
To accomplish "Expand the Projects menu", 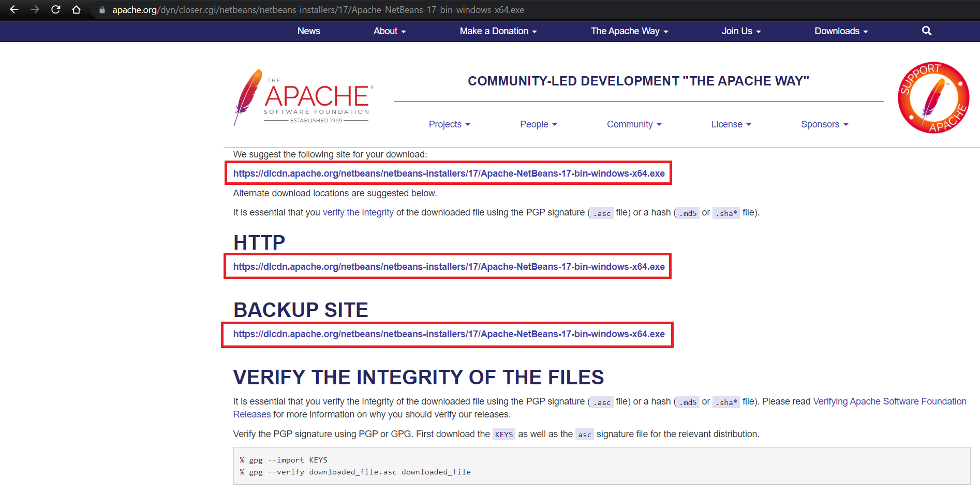I will coord(449,124).
